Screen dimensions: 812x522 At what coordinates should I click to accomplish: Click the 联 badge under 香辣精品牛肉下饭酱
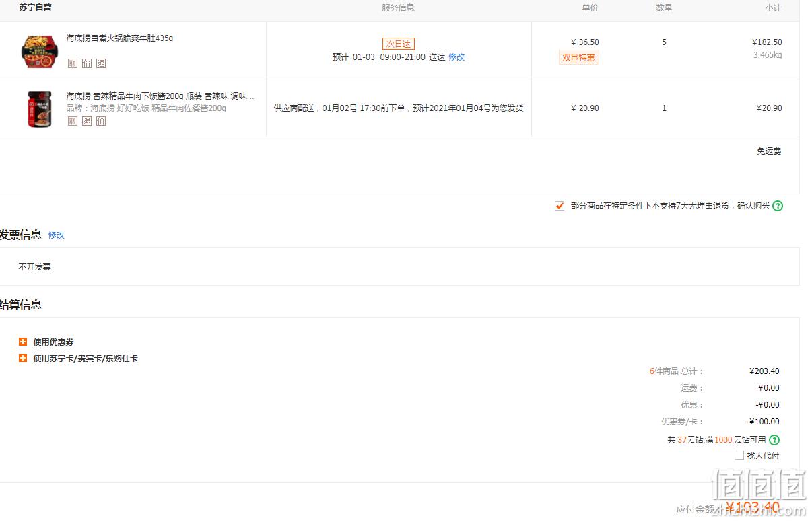tap(73, 121)
